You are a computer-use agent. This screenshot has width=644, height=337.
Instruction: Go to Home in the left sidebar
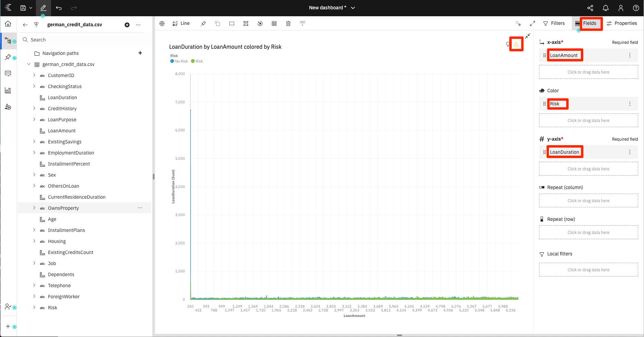(x=8, y=24)
